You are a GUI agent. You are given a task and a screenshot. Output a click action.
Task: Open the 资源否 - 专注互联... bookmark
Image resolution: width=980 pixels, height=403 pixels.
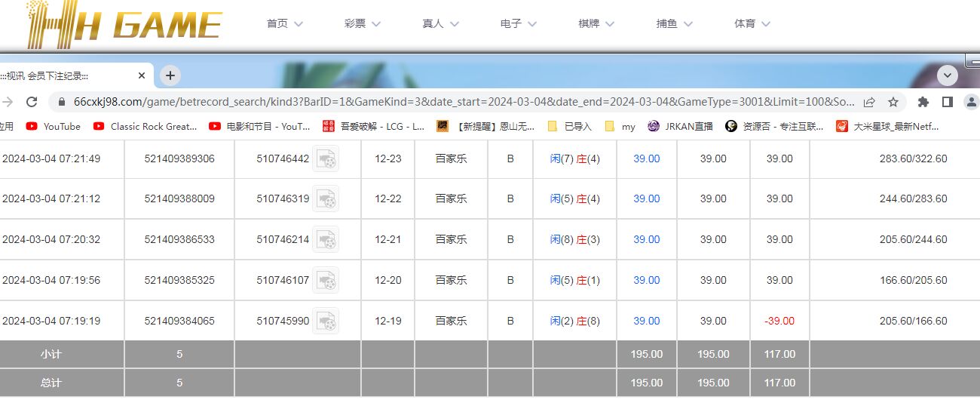click(774, 127)
